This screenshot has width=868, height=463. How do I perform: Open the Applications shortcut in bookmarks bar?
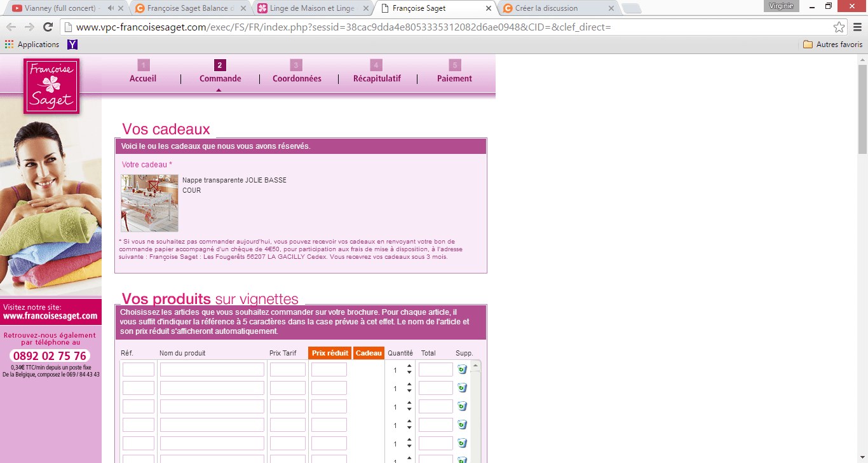(32, 45)
